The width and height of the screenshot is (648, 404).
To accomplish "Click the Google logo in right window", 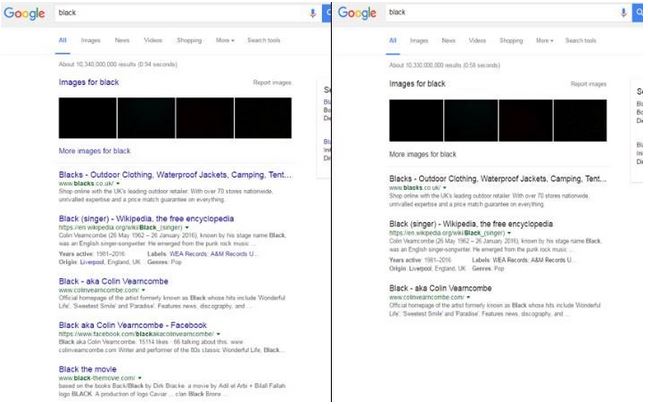I will [357, 13].
